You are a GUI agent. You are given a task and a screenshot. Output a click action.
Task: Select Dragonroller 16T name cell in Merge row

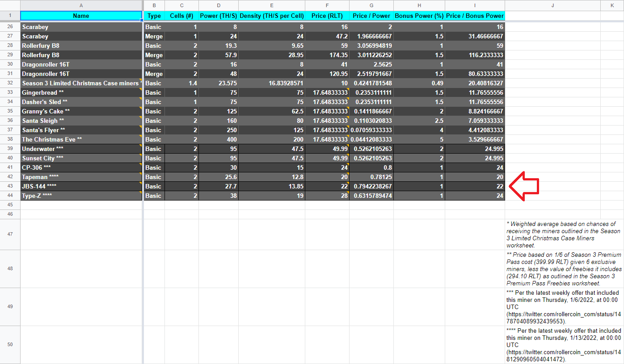[81, 74]
